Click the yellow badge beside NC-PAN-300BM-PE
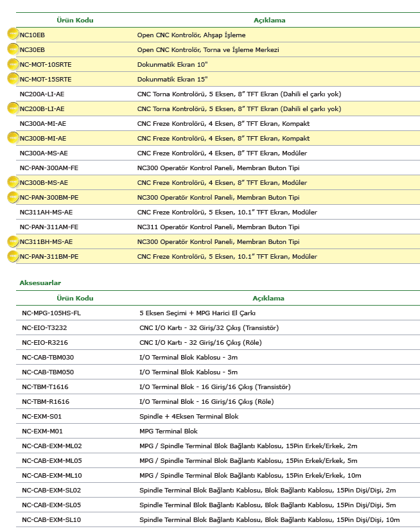 click(x=13, y=196)
